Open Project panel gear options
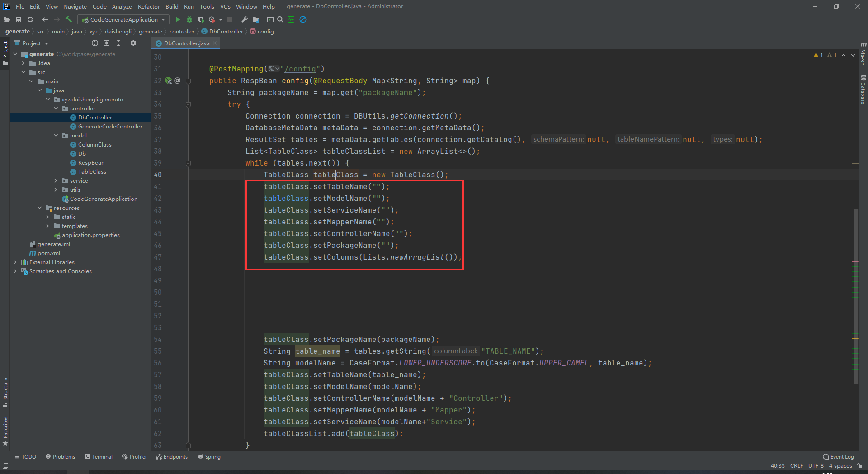 (x=133, y=43)
